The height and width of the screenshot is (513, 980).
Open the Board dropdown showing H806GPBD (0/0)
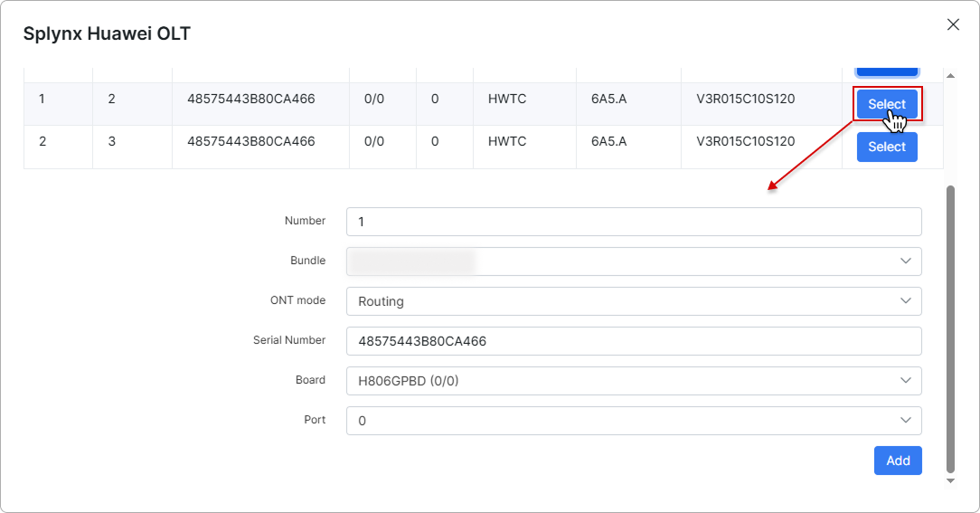point(634,380)
